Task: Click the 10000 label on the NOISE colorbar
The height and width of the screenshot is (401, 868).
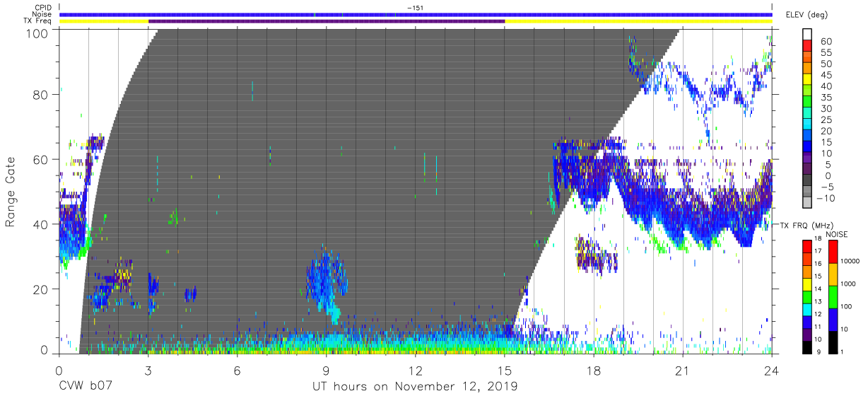Action: point(849,260)
